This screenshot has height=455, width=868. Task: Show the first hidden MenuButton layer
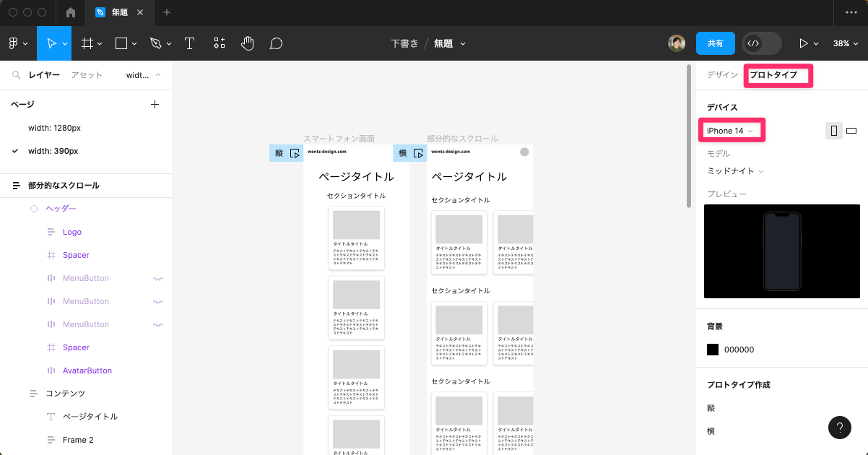click(157, 278)
